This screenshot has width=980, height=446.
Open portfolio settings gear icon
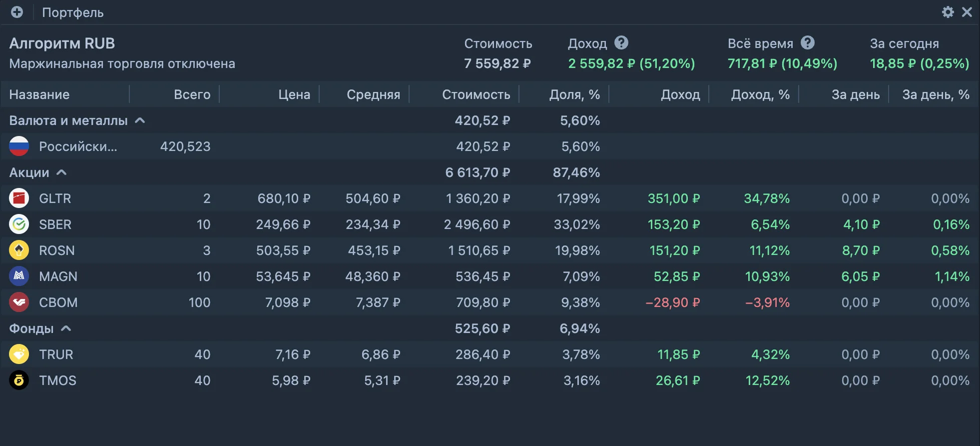948,12
